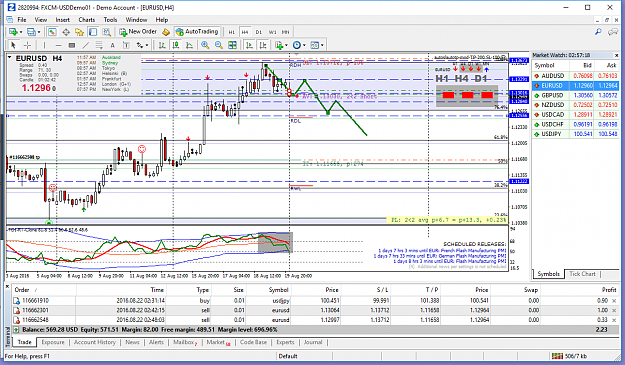Toggle the Data Window icon
The width and height of the screenshot is (625, 365).
[66, 32]
